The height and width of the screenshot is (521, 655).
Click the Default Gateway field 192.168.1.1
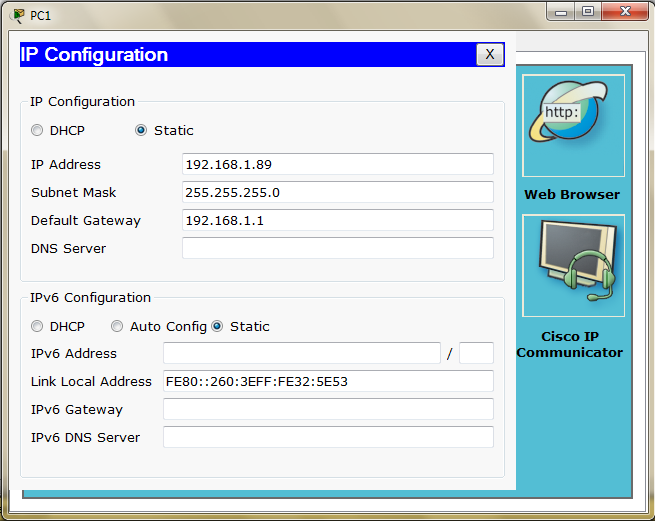(338, 220)
